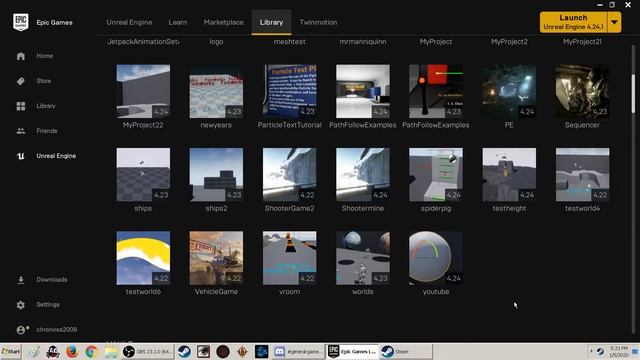Open the Marketplace tab

coord(224,22)
